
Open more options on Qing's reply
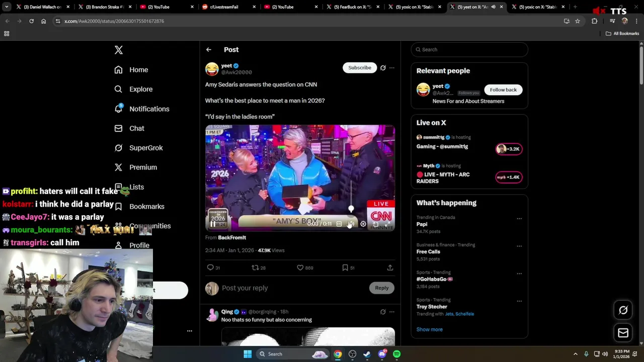392,312
